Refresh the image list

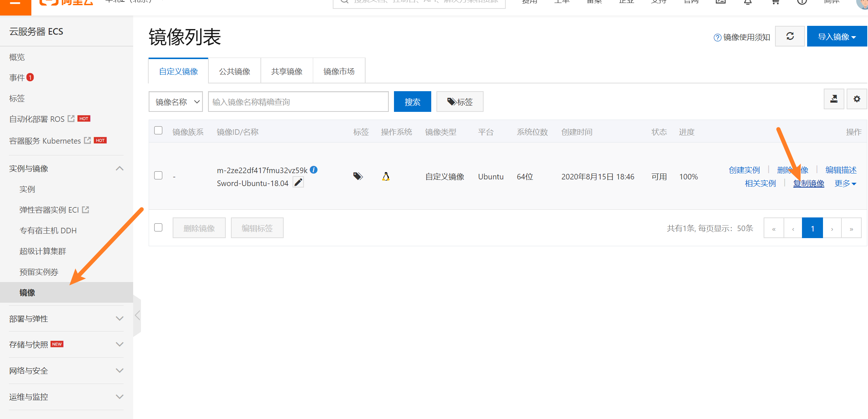coord(790,36)
